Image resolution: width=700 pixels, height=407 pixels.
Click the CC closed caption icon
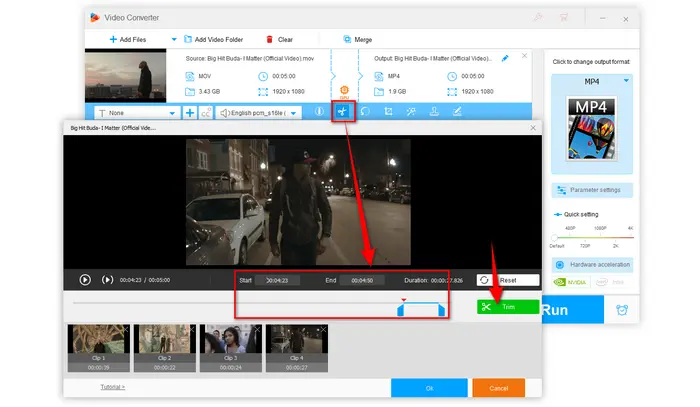pyautogui.click(x=205, y=112)
